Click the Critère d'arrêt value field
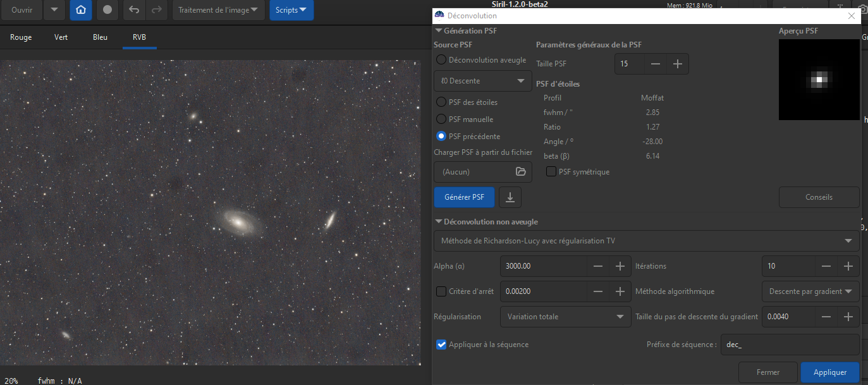868x385 pixels. pyautogui.click(x=543, y=291)
